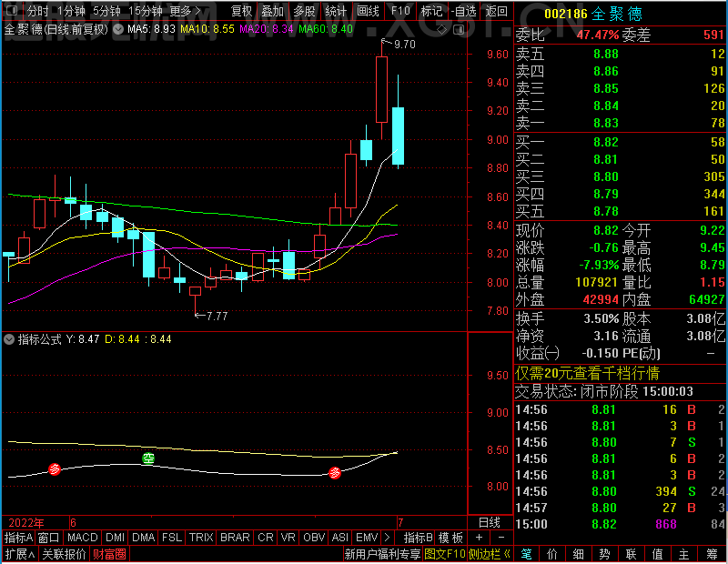This screenshot has width=728, height=564.
Task: Select the 15分钟 period
Action: coord(145,11)
